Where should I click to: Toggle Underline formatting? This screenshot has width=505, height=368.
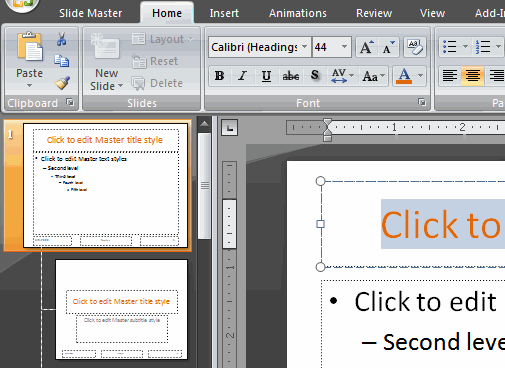[266, 76]
